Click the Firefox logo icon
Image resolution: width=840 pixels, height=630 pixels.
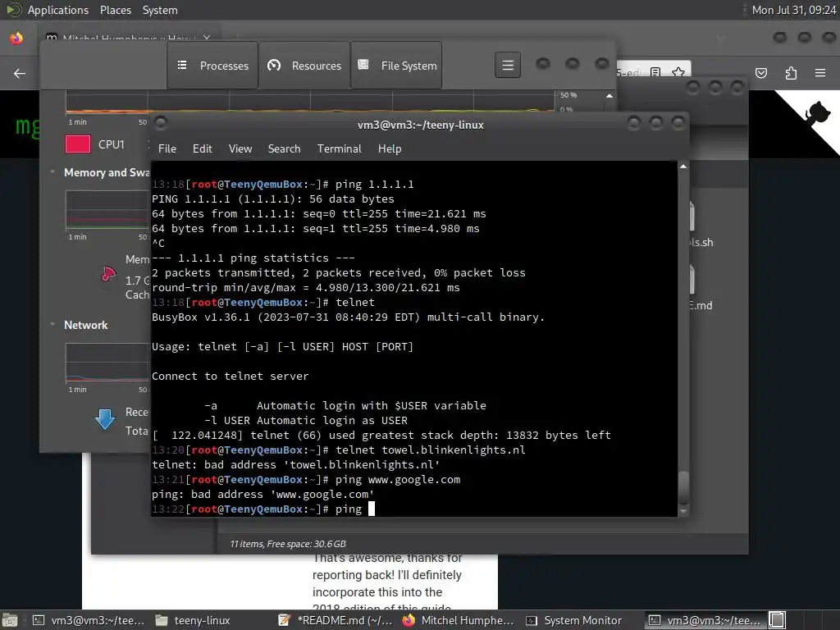(x=16, y=38)
